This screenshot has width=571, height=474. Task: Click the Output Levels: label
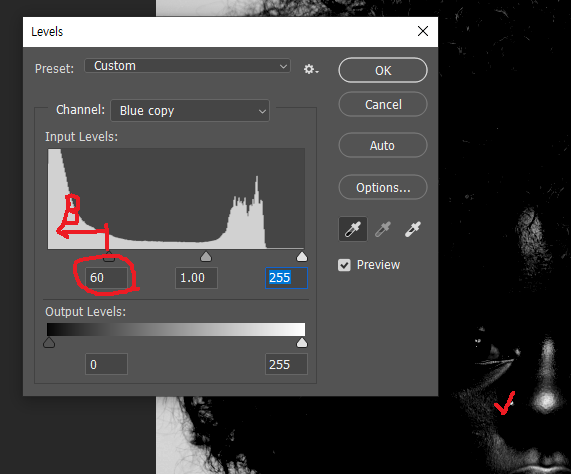86,312
